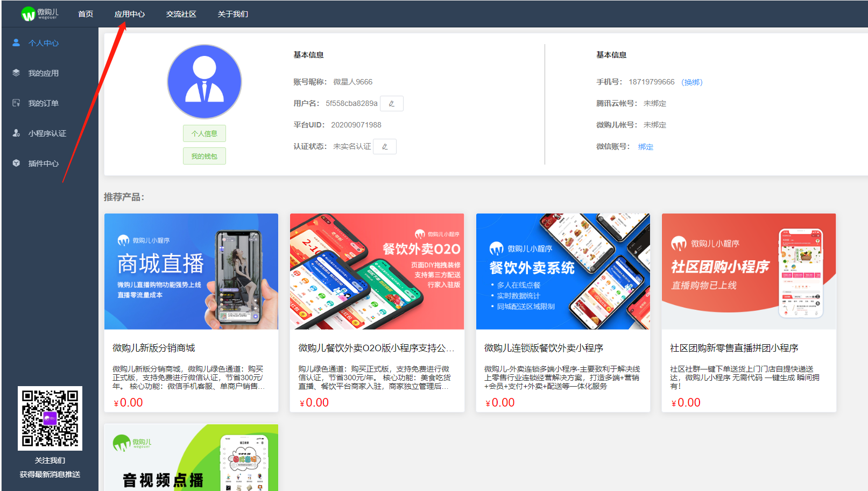Open 首页 in top navigation
Image resolution: width=868 pixels, height=491 pixels.
(x=86, y=14)
